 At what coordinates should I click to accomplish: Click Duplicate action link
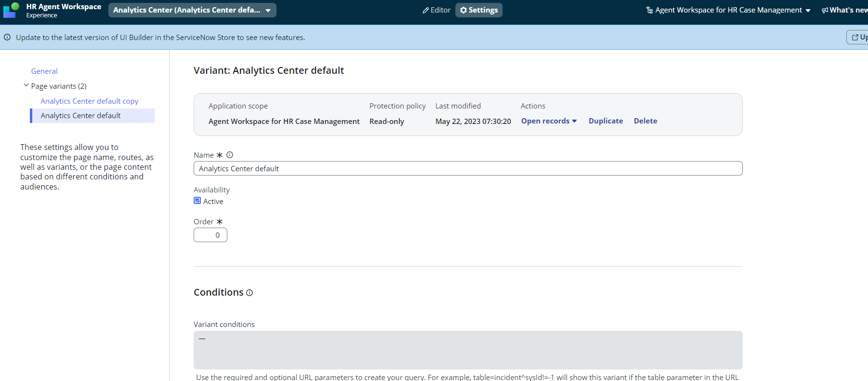[606, 121]
